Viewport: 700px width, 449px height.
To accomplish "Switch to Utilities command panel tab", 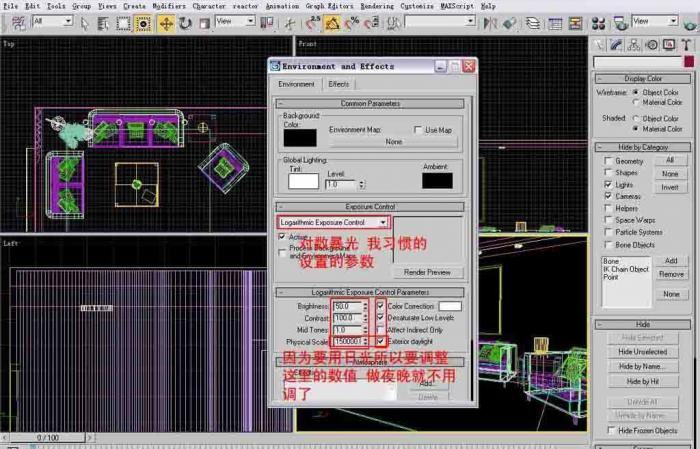I will click(686, 45).
